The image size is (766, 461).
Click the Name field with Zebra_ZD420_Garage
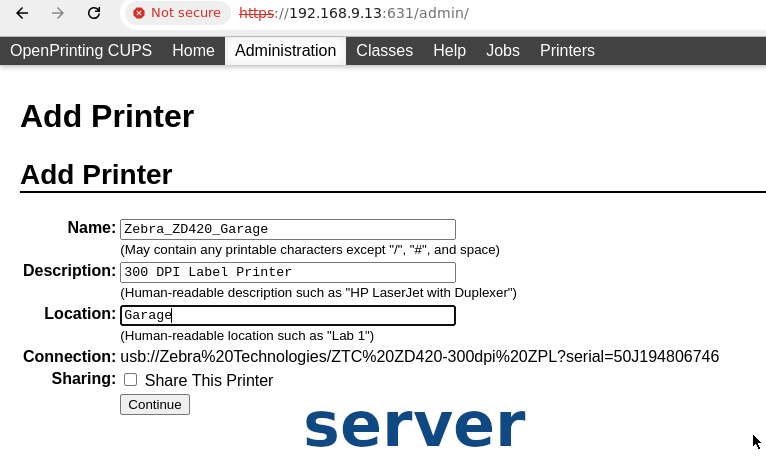tap(287, 229)
